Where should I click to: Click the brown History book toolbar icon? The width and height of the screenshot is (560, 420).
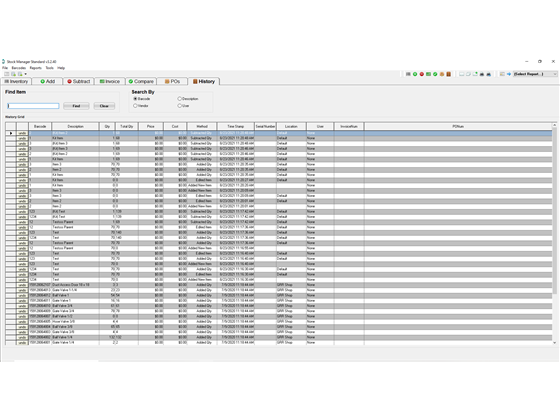(449, 74)
